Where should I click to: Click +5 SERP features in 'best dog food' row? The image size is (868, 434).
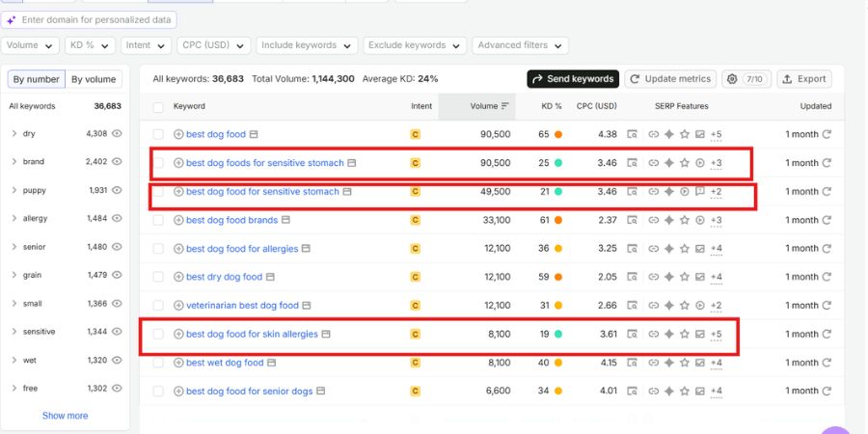tap(716, 134)
